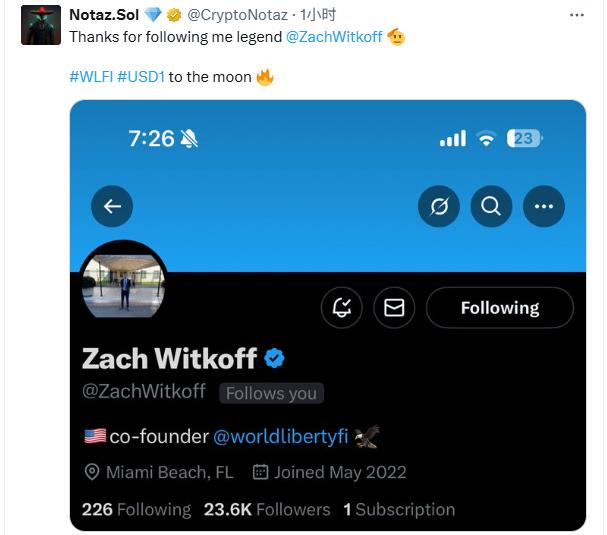View the 226 Following list
The image size is (607, 535).
(x=137, y=509)
